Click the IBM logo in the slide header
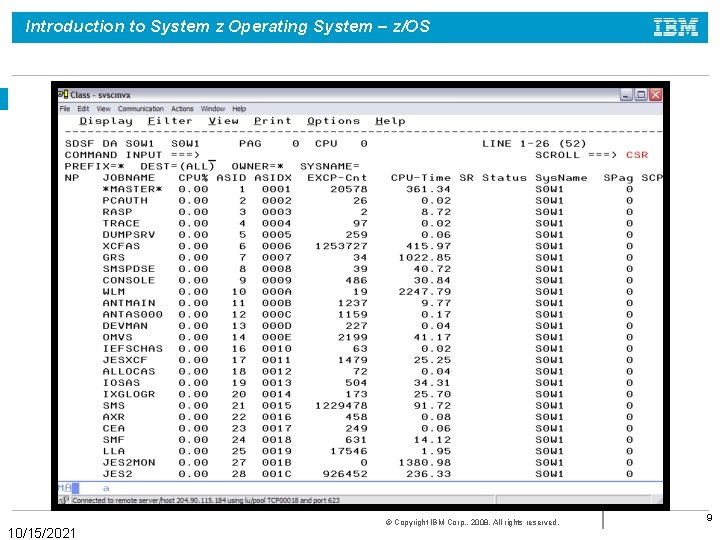The width and height of the screenshot is (720, 540). (676, 27)
